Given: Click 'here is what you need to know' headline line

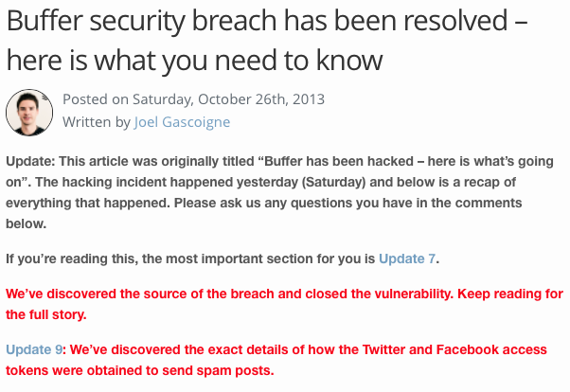Looking at the screenshot, I should 194,62.
